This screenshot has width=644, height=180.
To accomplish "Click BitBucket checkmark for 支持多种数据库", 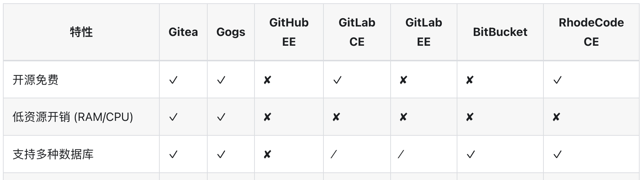I will pos(470,155).
